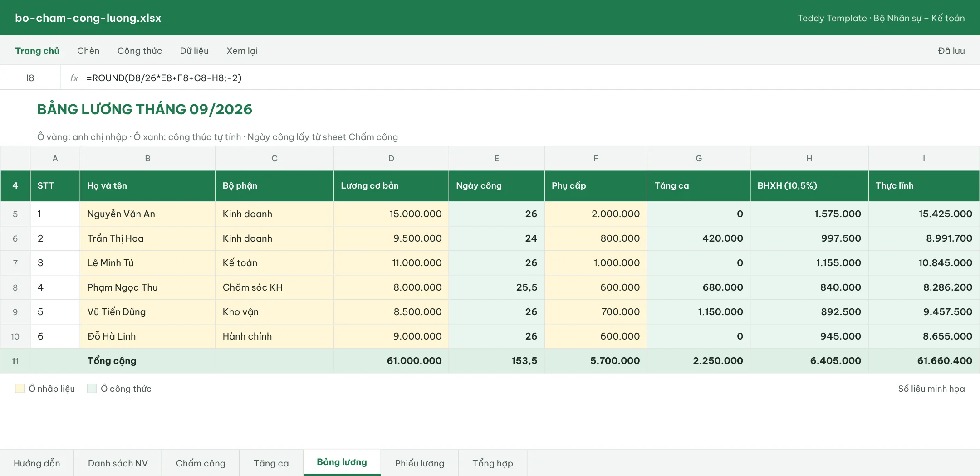
Task: Open the Phiếu lương sheet
Action: click(419, 463)
